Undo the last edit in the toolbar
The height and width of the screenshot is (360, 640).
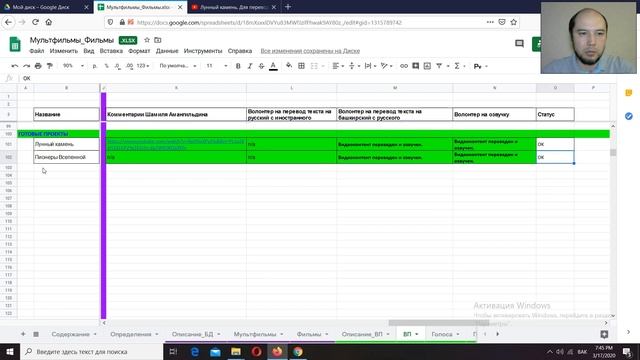15,66
